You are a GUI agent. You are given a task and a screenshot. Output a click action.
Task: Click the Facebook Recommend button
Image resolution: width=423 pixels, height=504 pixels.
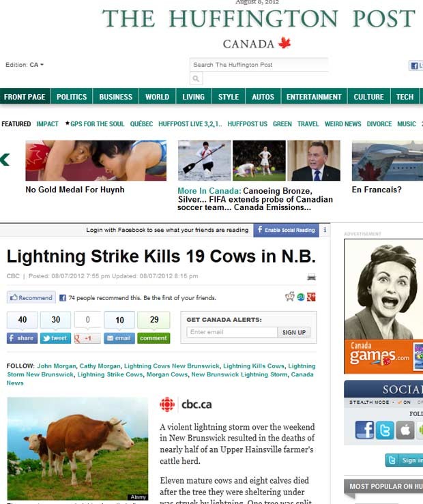click(x=31, y=297)
